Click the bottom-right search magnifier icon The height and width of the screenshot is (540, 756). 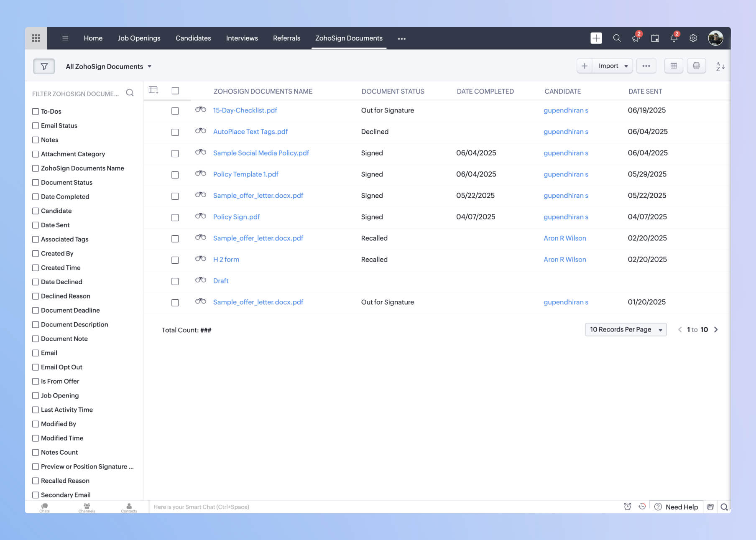click(x=724, y=507)
